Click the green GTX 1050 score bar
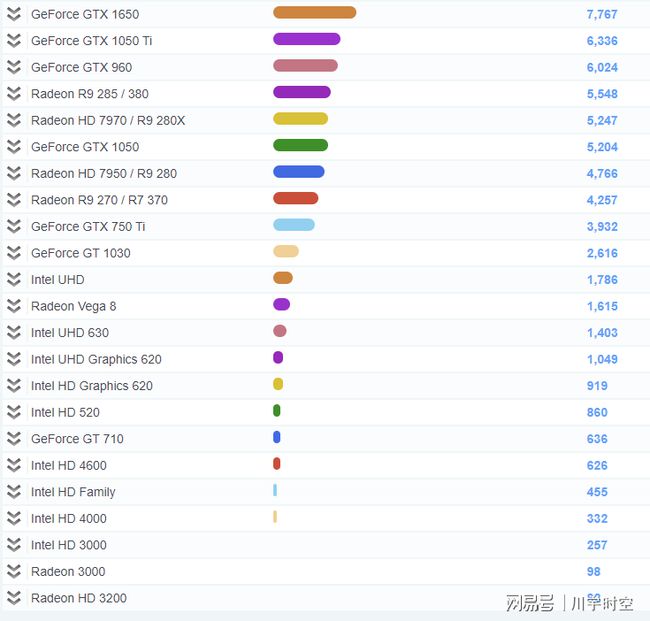650x621 pixels. (301, 145)
